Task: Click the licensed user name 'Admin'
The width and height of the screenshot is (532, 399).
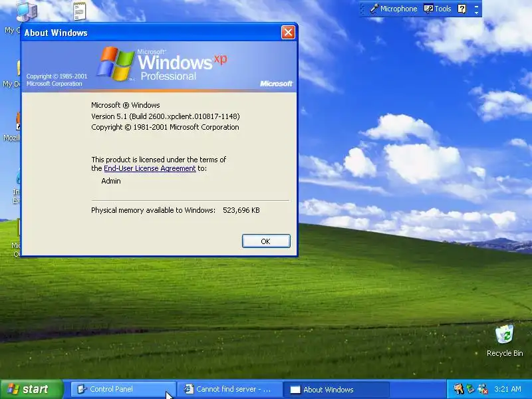Action: point(111,181)
